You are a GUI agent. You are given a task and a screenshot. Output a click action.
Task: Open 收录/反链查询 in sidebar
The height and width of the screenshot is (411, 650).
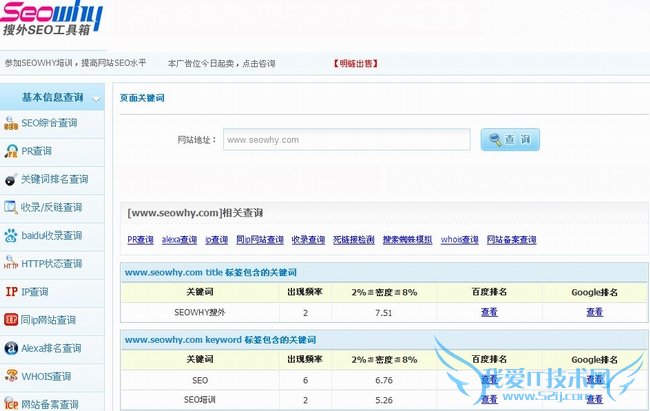pos(52,207)
